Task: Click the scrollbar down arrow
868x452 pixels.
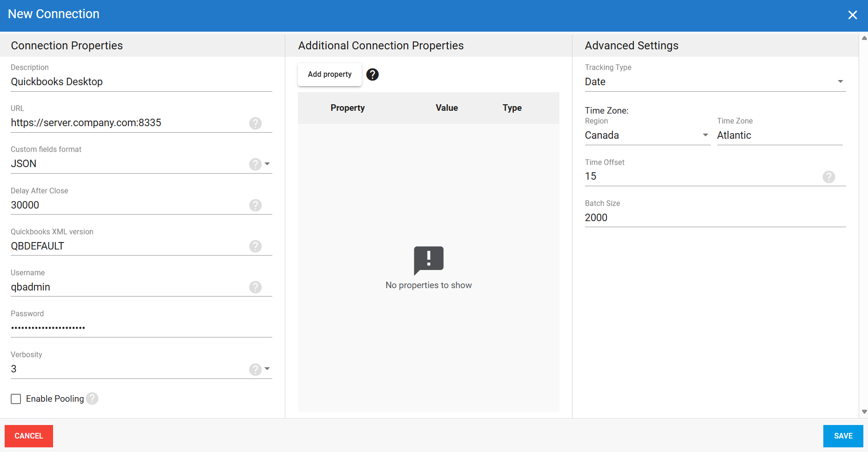Action: click(864, 412)
